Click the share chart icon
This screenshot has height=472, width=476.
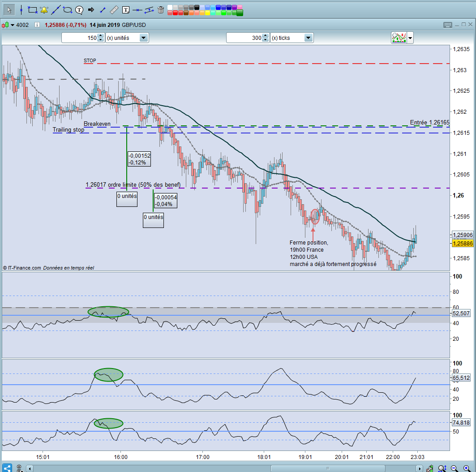pos(7,468)
